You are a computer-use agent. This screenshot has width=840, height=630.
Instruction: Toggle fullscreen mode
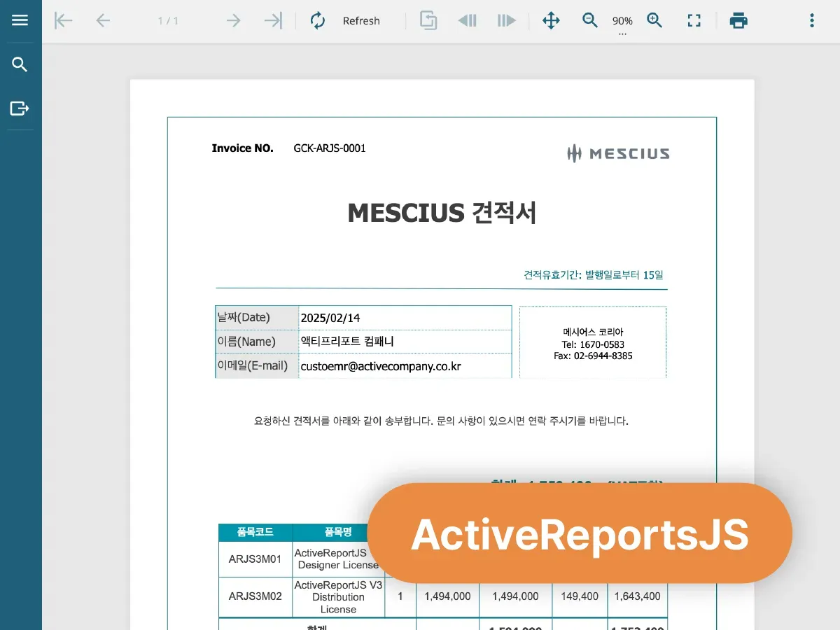[x=694, y=21]
